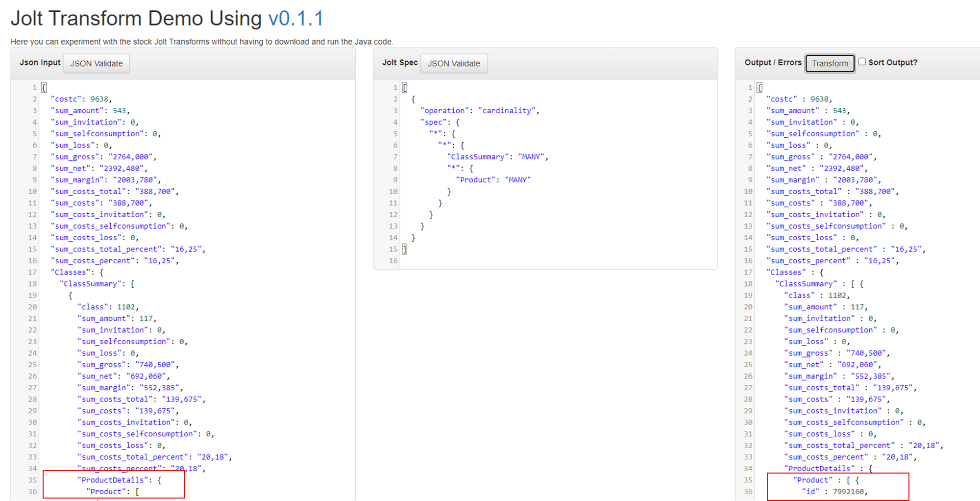This screenshot has width=980, height=501.
Task: Click the "ClassSummary": [ line in Json Input
Action: (97, 284)
